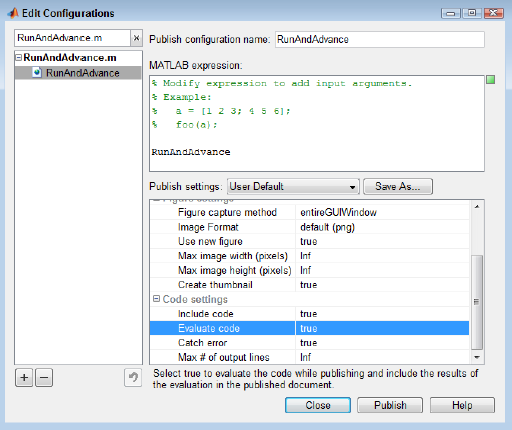Image resolution: width=512 pixels, height=430 pixels.
Task: Open the Publish settings dropdown
Action: (x=293, y=186)
